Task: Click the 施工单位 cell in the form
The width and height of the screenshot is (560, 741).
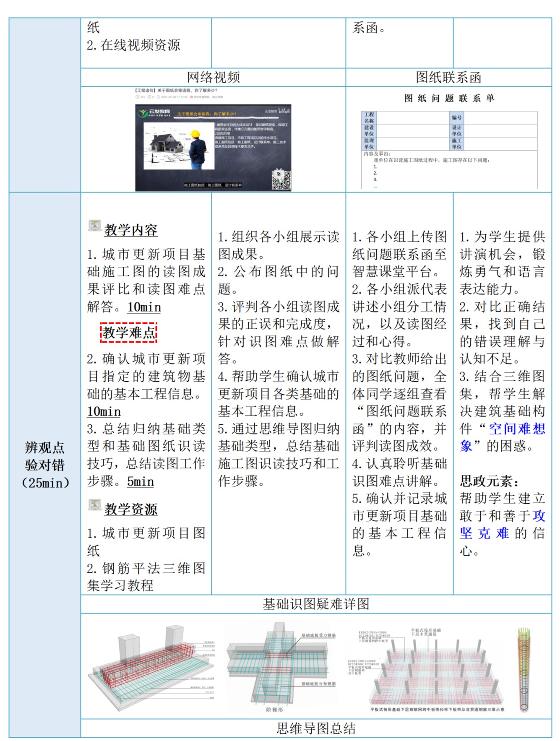Action: [x=456, y=143]
